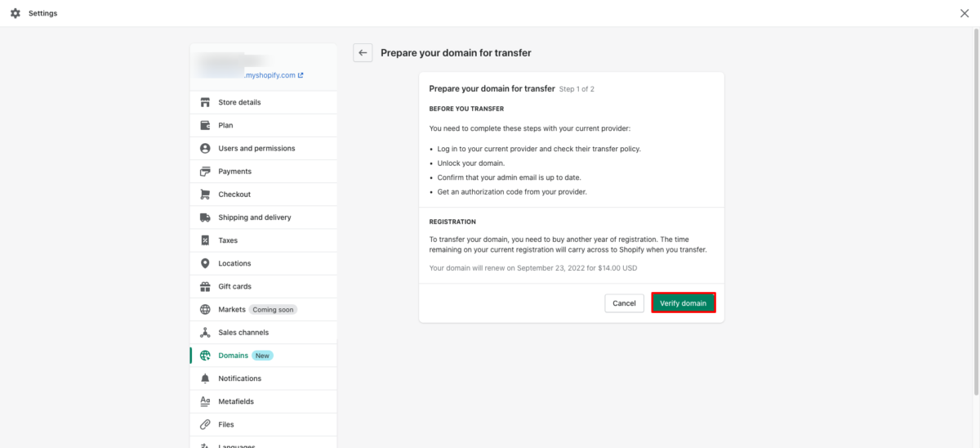
Task: Click the Notifications bell icon
Action: (x=205, y=379)
